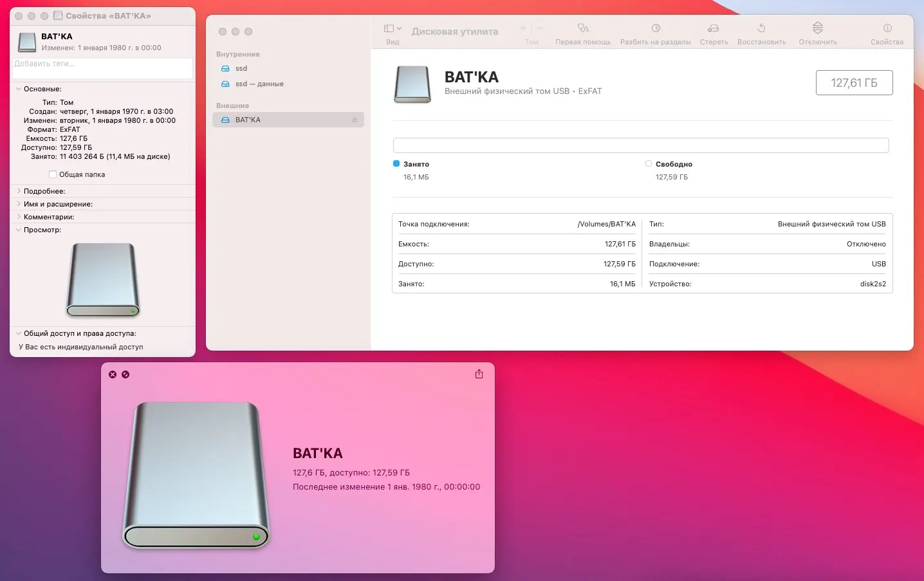Close the Disk Utility window
This screenshot has height=581, width=924.
pos(223,32)
